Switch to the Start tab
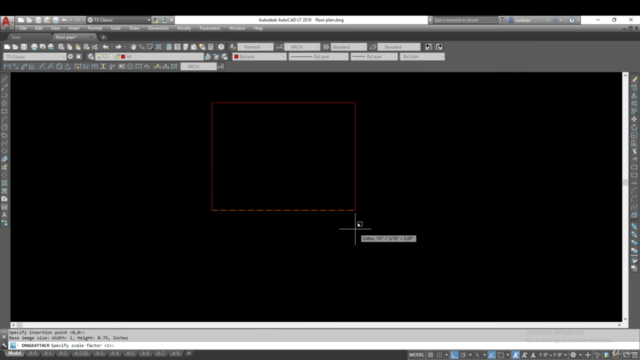The image size is (640, 360). [x=16, y=37]
